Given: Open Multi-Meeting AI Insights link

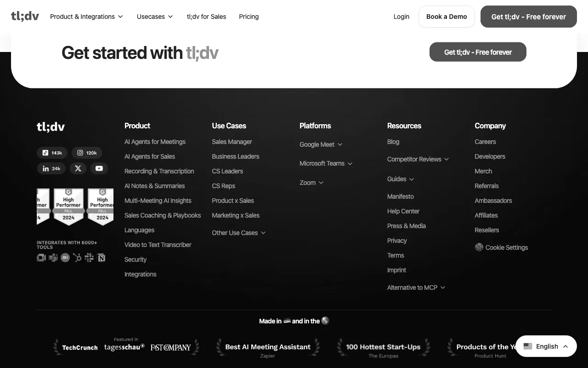Looking at the screenshot, I should pos(158,201).
